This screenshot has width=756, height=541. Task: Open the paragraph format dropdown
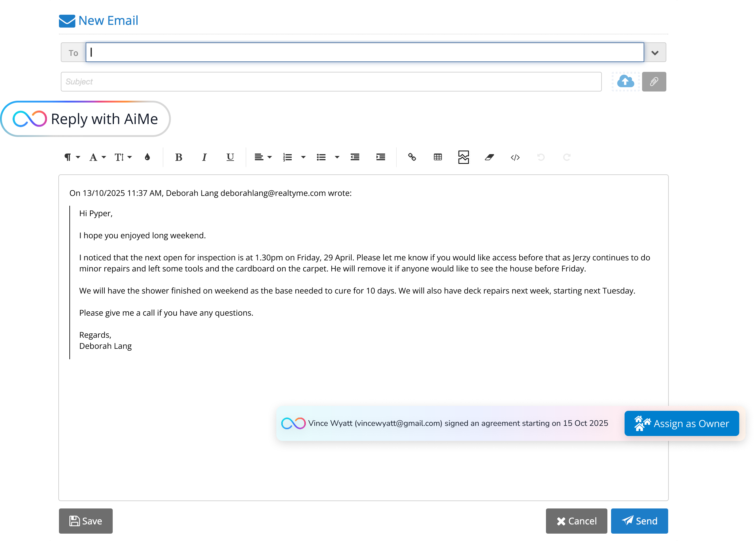(x=71, y=157)
